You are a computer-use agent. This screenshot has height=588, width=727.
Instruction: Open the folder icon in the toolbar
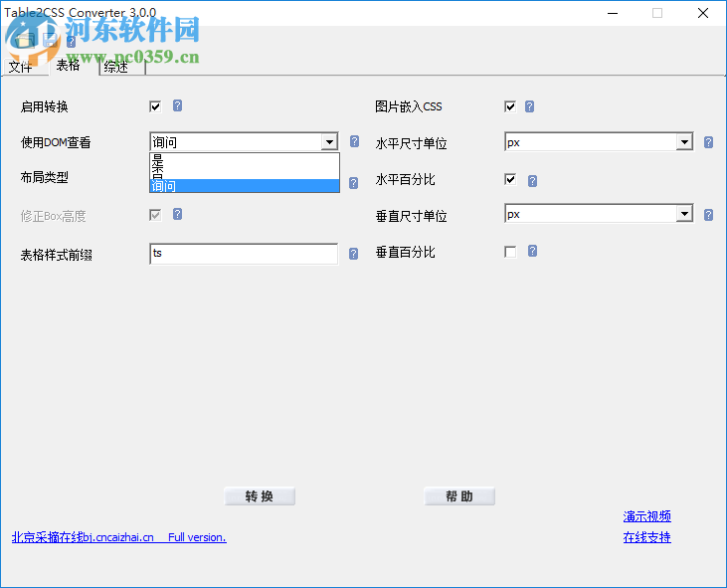click(24, 41)
